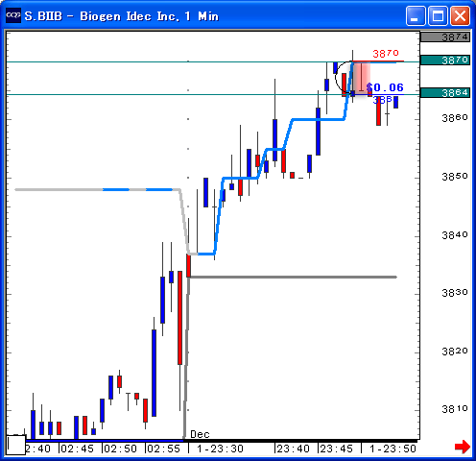Click the blue $0.06 profit label
The height and width of the screenshot is (461, 476).
385,87
